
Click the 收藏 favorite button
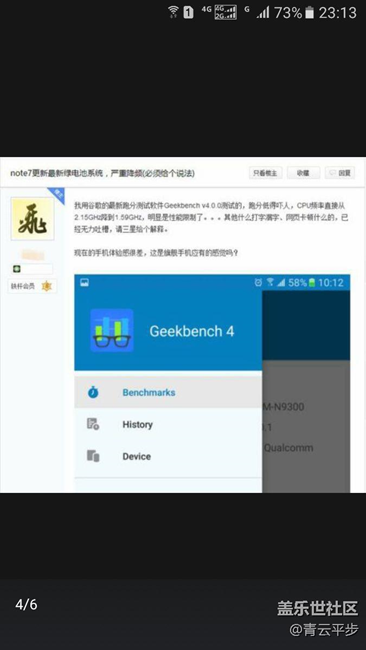(x=303, y=173)
